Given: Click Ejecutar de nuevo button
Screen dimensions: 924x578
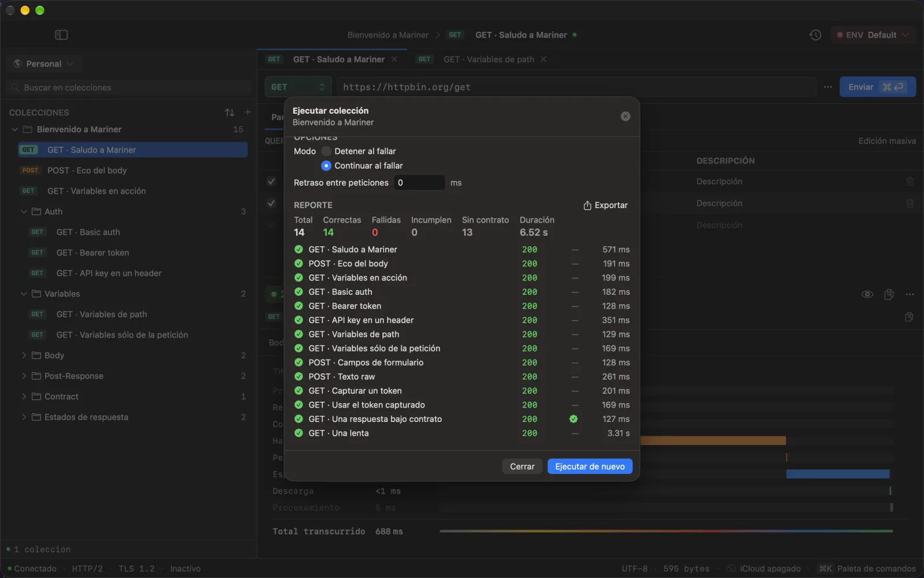Looking at the screenshot, I should point(590,466).
